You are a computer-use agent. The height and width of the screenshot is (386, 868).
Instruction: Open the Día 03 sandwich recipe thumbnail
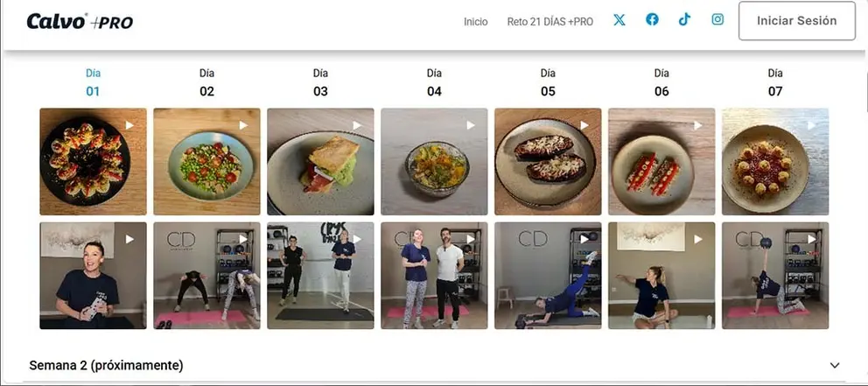pyautogui.click(x=320, y=161)
